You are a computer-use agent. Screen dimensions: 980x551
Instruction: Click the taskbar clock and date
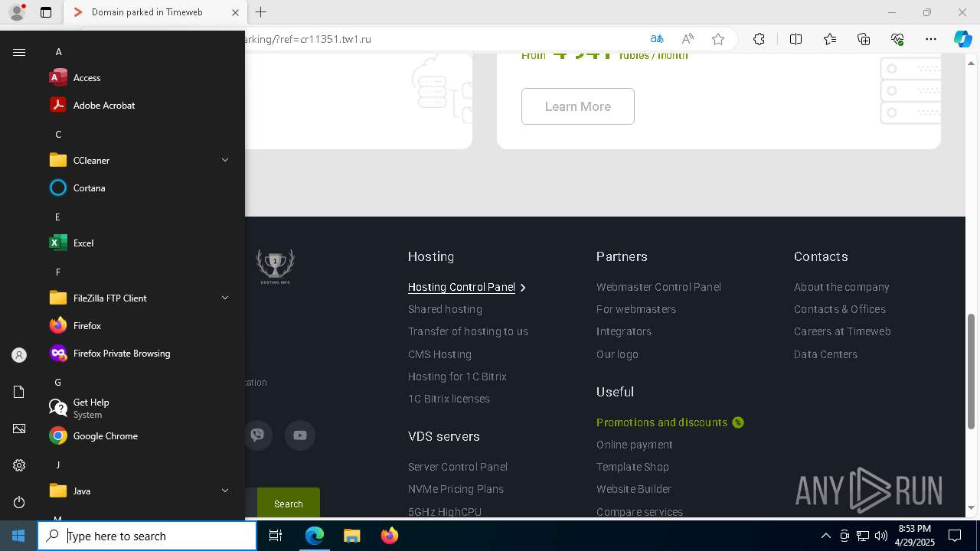click(x=916, y=536)
